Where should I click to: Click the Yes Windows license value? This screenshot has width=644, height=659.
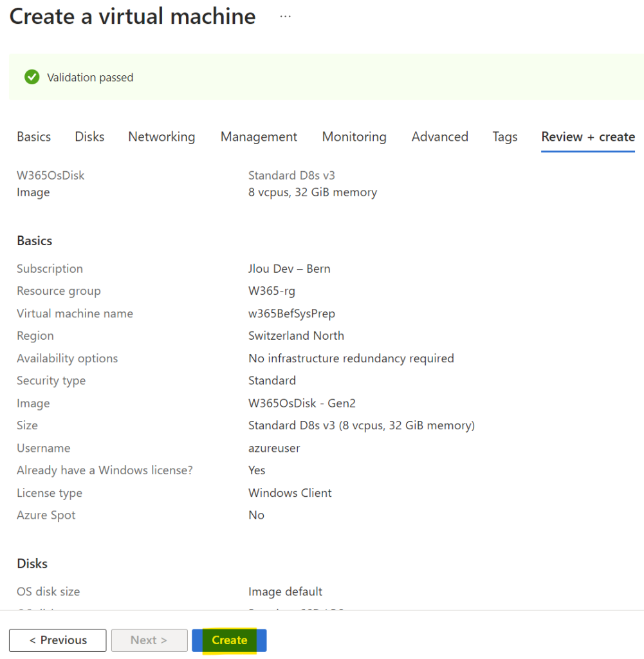coord(257,470)
